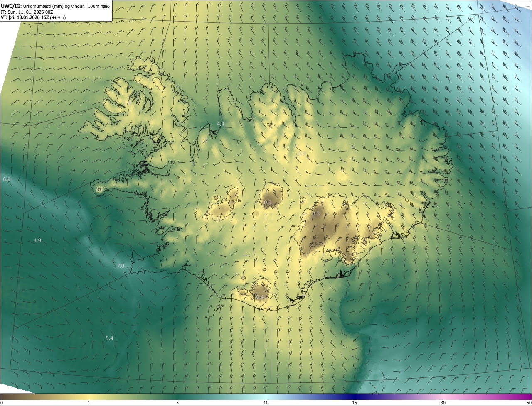The width and height of the screenshot is (532, 406).
Task: Click the "5.4" value label over the ocean
Action: point(109,338)
